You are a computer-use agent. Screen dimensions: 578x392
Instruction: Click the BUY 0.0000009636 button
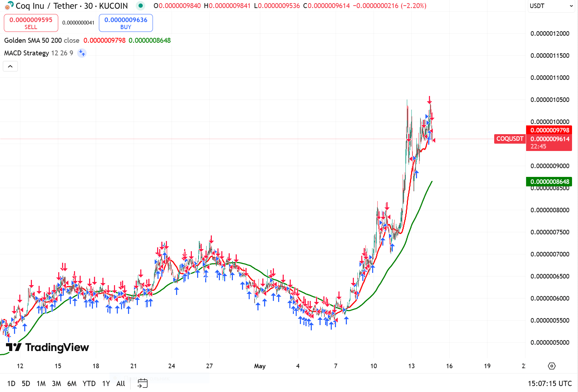(126, 23)
